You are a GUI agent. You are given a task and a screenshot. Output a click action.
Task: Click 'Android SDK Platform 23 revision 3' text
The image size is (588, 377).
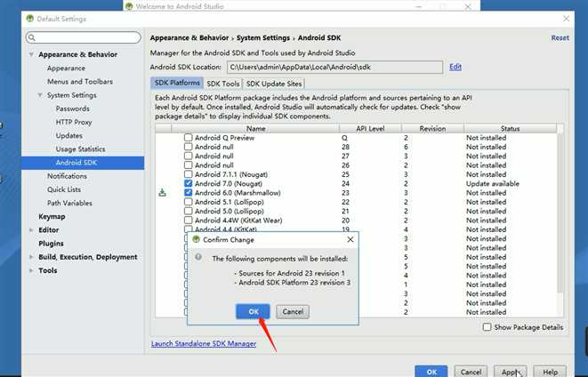pos(294,283)
